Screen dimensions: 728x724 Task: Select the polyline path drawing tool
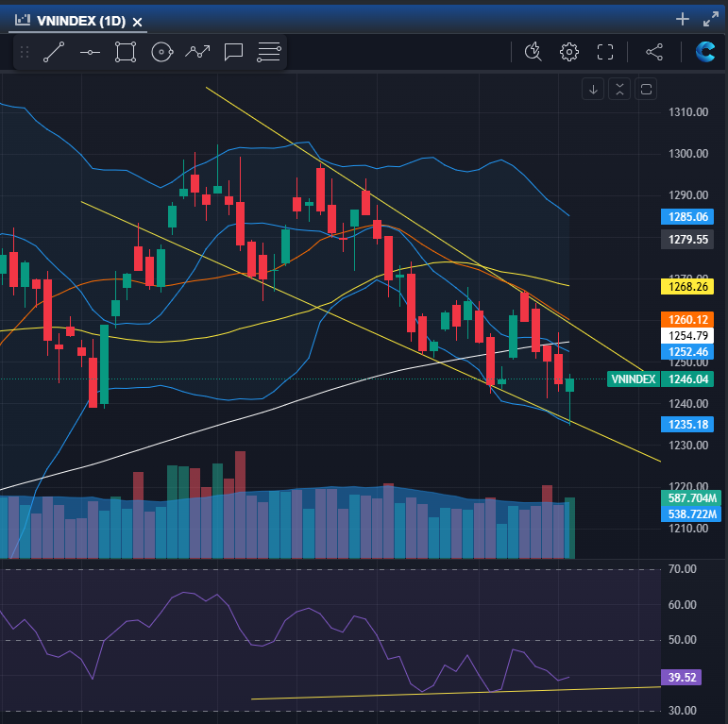pyautogui.click(x=197, y=52)
